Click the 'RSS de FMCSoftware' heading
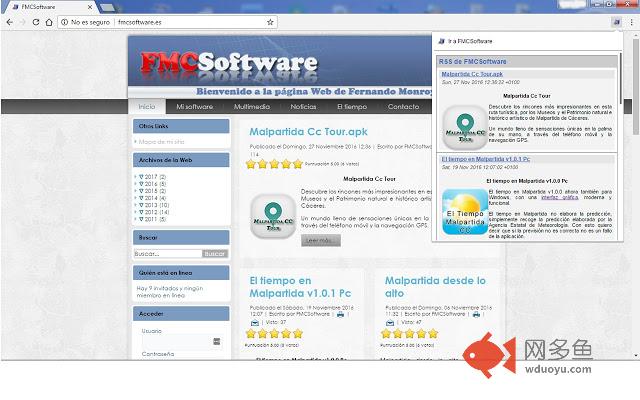 (472, 61)
